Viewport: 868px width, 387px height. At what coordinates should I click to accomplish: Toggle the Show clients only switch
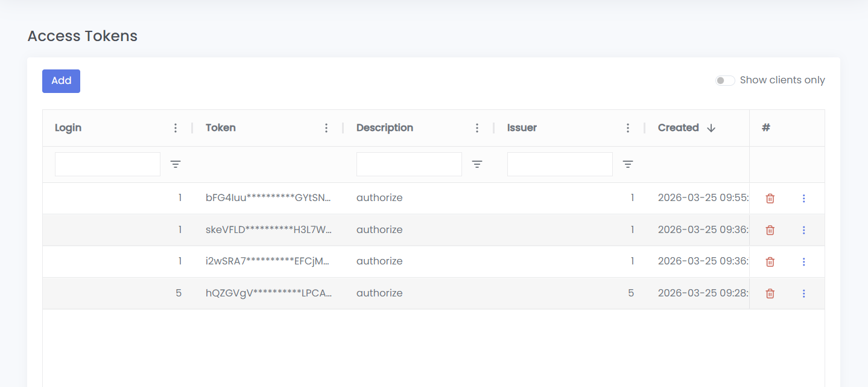pyautogui.click(x=724, y=80)
